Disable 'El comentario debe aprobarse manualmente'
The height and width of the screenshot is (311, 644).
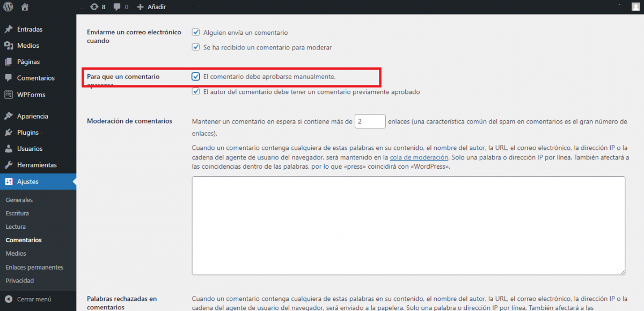(196, 77)
